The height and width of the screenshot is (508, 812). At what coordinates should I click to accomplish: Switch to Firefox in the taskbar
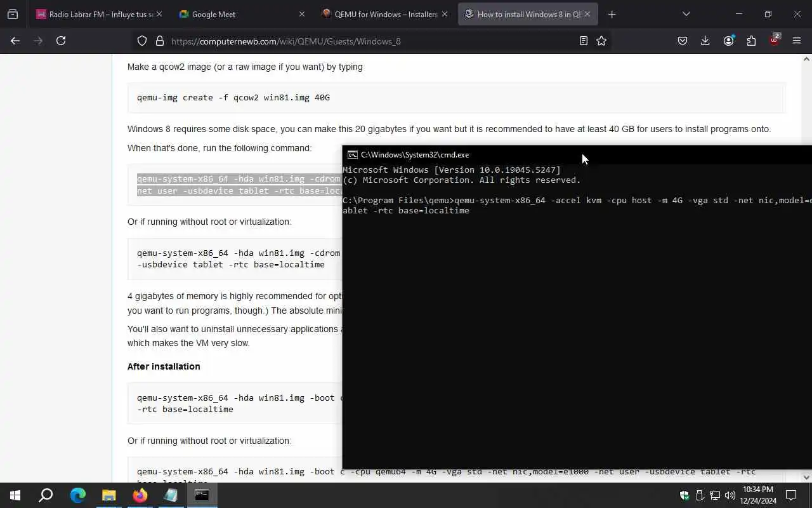[x=140, y=495]
